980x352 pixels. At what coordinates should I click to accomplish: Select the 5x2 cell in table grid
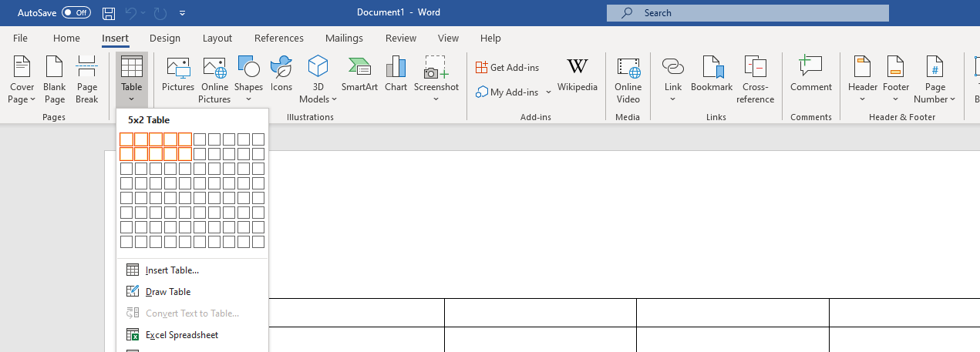point(185,154)
